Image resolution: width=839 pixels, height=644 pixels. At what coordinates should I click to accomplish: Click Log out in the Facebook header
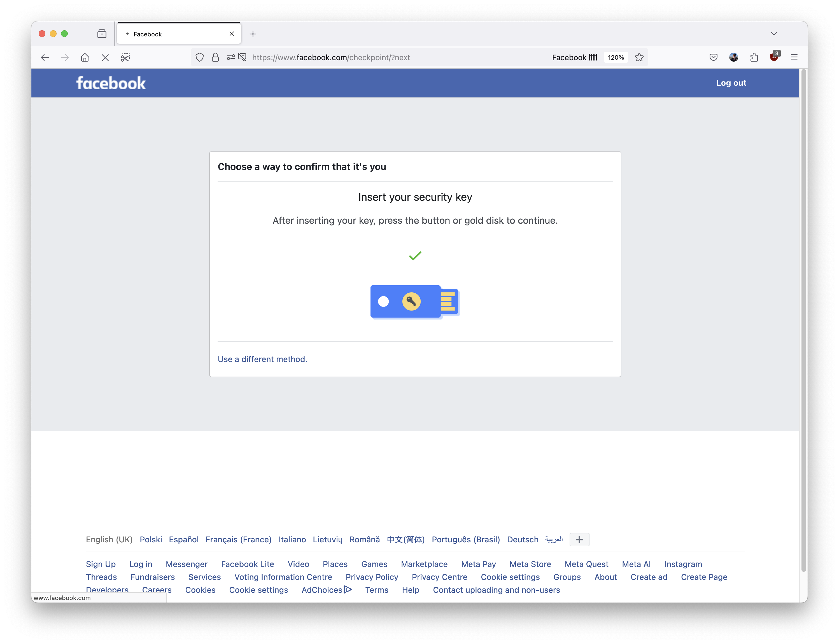731,83
